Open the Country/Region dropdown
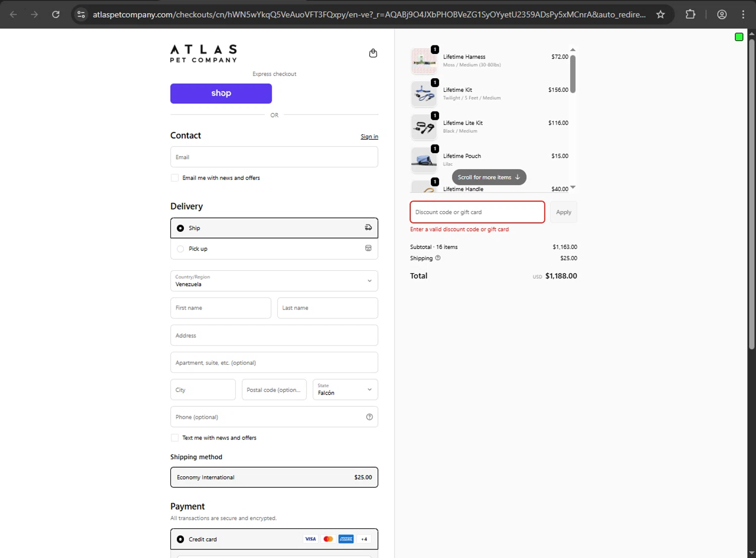This screenshot has height=558, width=756. tap(274, 281)
